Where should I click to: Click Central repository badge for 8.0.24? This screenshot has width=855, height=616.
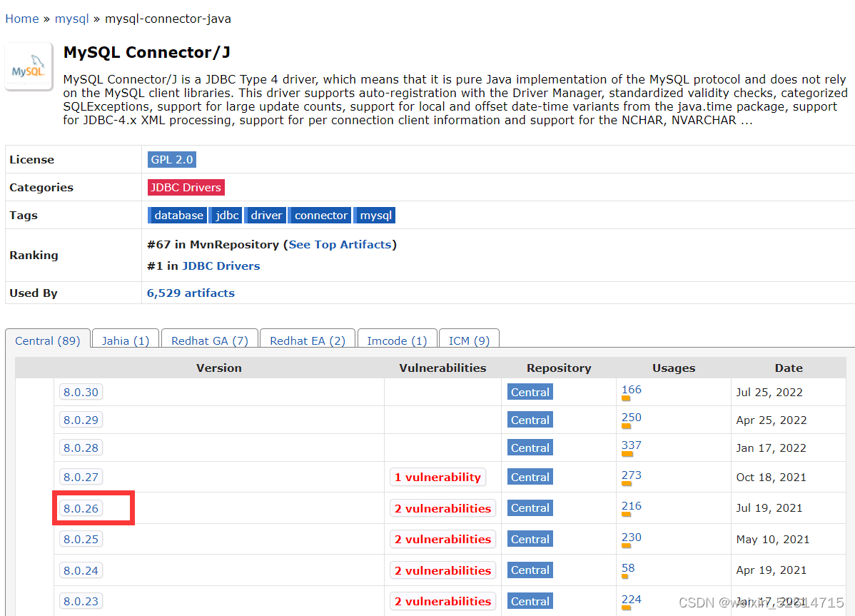click(530, 570)
